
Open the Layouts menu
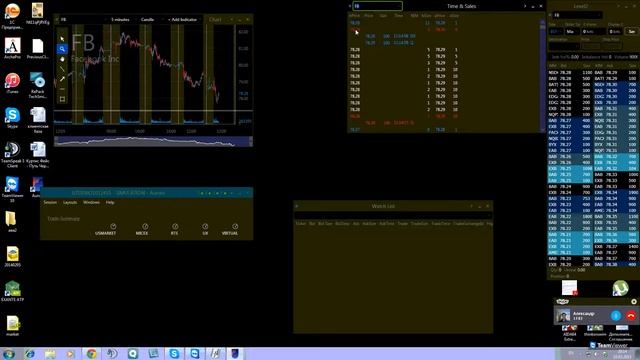coord(70,202)
